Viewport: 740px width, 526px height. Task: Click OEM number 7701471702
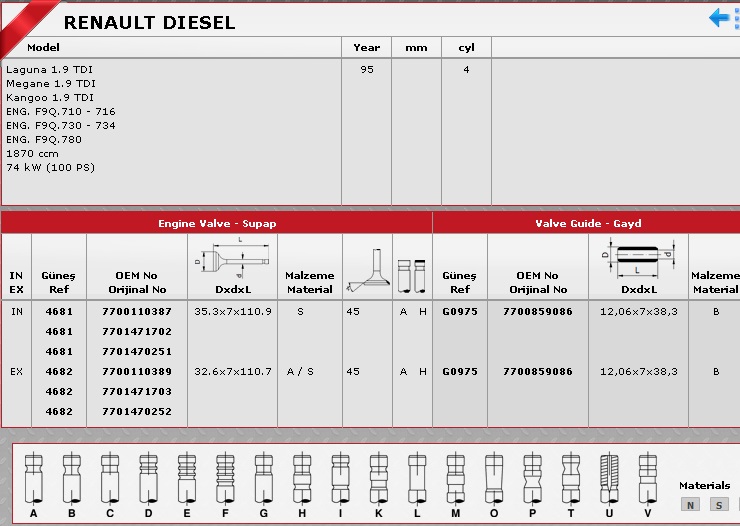137,332
